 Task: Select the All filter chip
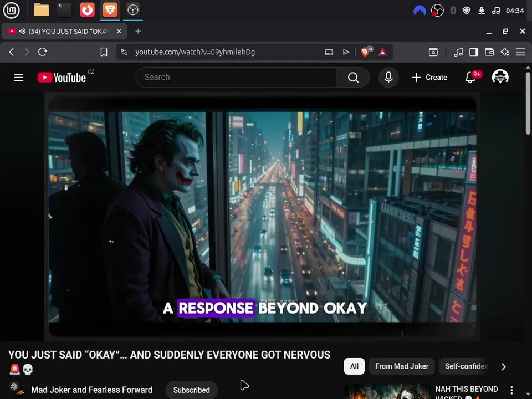tap(354, 366)
